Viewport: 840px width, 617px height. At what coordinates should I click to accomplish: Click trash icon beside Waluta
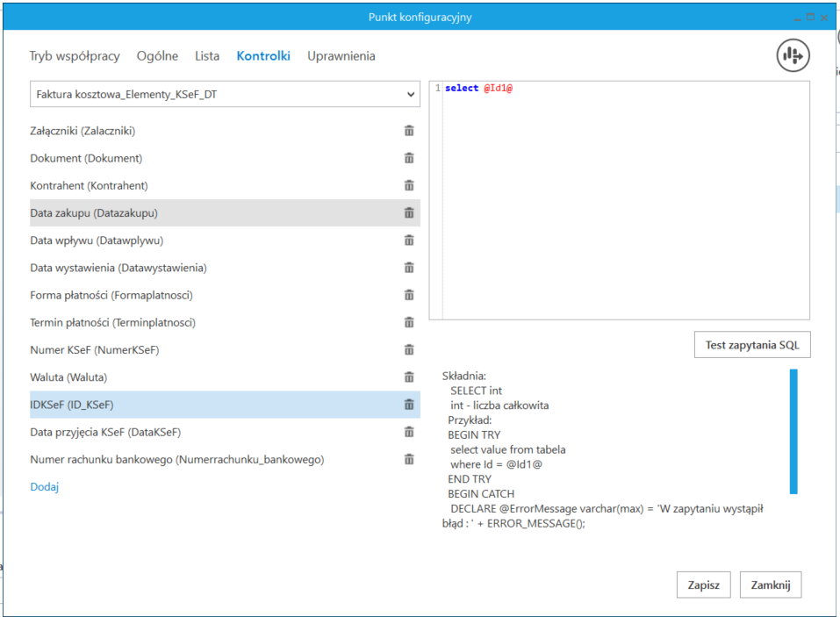(x=408, y=377)
